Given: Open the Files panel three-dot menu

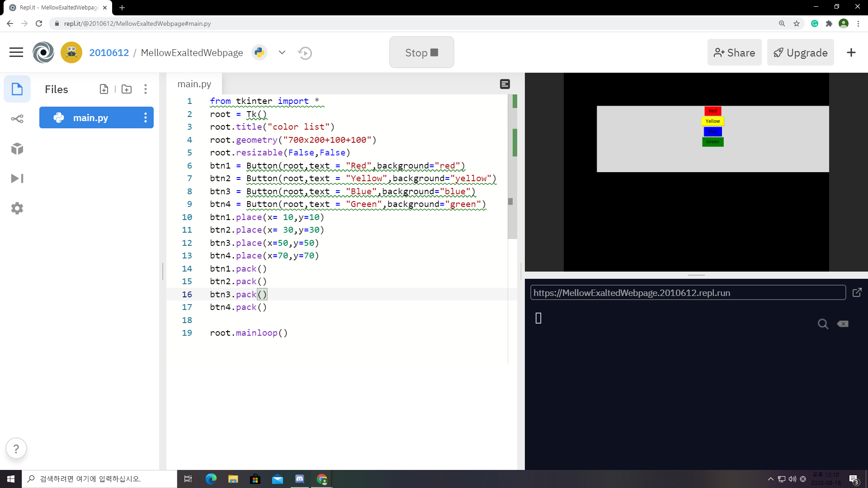Looking at the screenshot, I should point(145,89).
